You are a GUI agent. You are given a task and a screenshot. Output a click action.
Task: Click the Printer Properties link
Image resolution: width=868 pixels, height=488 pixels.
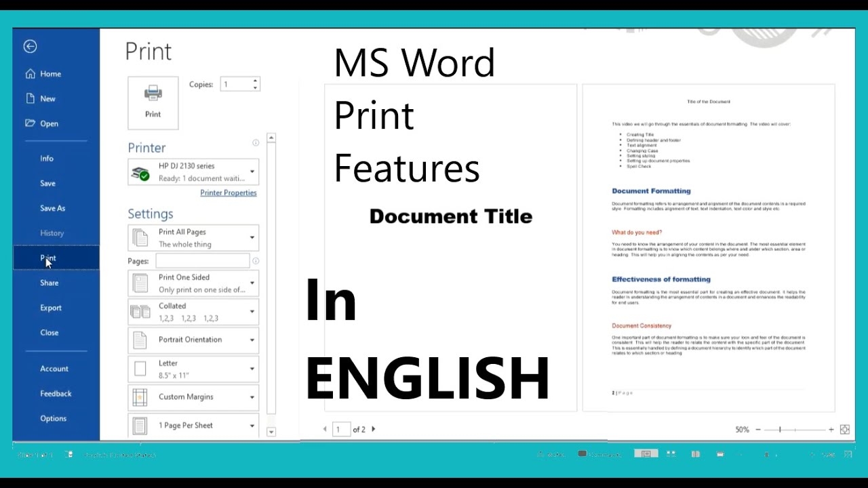point(229,192)
